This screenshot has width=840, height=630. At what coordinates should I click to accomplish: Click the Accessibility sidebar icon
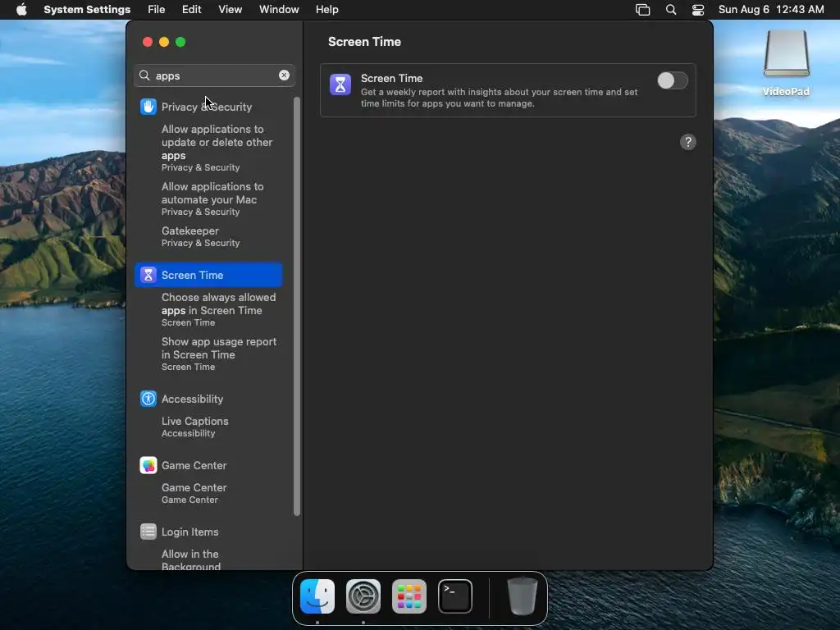pos(148,399)
